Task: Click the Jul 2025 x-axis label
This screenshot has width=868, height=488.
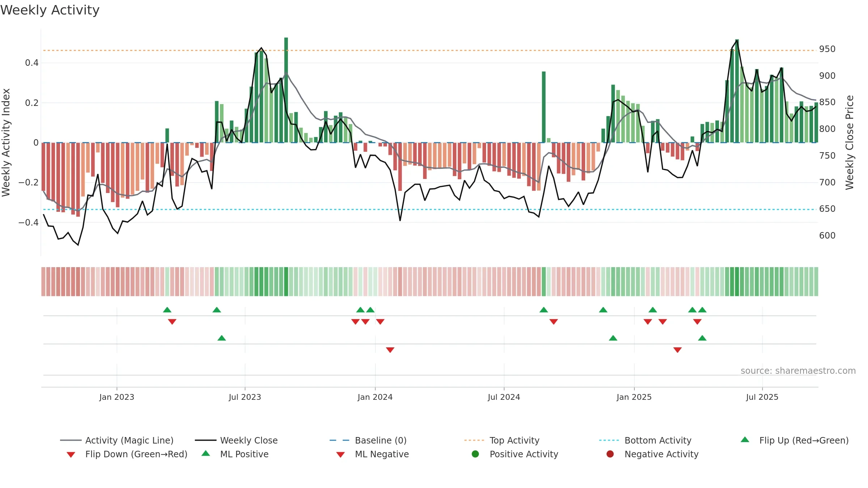Action: click(x=762, y=397)
